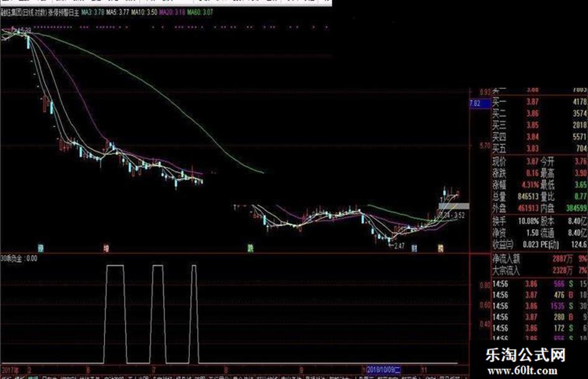Click the PE(动) value 124.6
The image size is (588, 379).
coord(579,245)
